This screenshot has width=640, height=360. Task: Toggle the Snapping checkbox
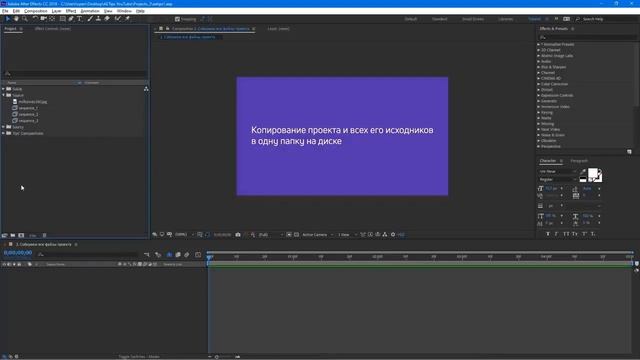[177, 19]
